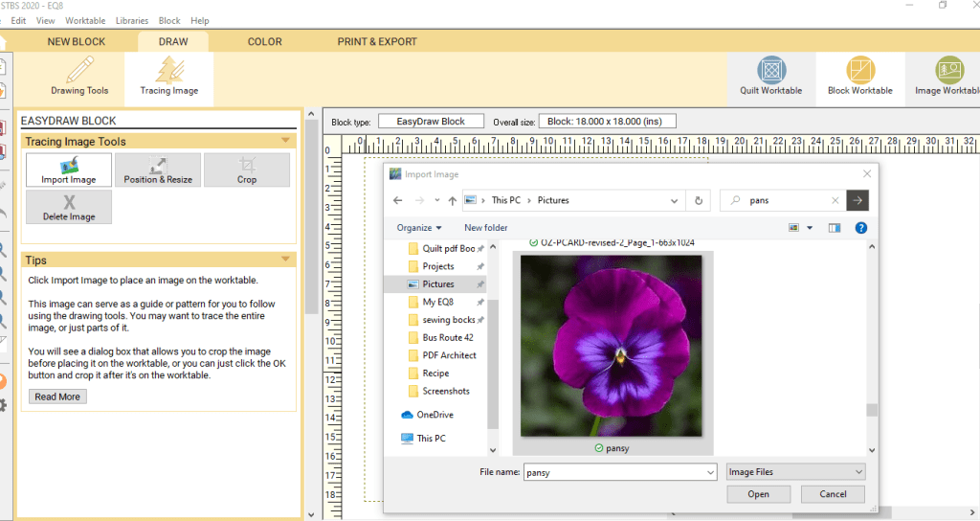Select the Drawing Tools pencil icon

[x=79, y=71]
